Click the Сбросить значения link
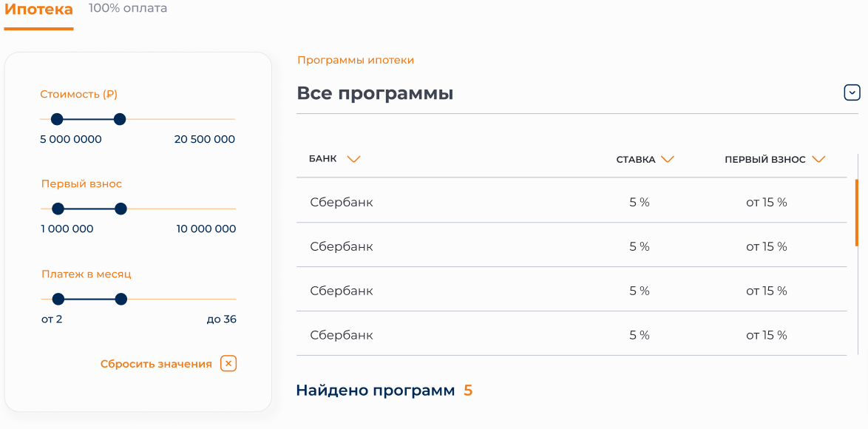This screenshot has width=868, height=429. [x=156, y=364]
